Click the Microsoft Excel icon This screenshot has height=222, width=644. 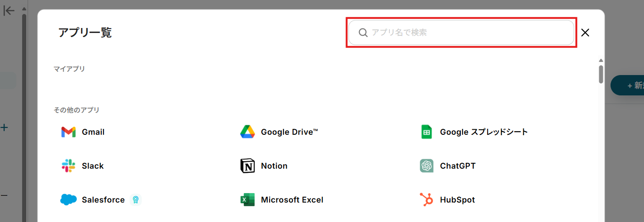tap(247, 200)
